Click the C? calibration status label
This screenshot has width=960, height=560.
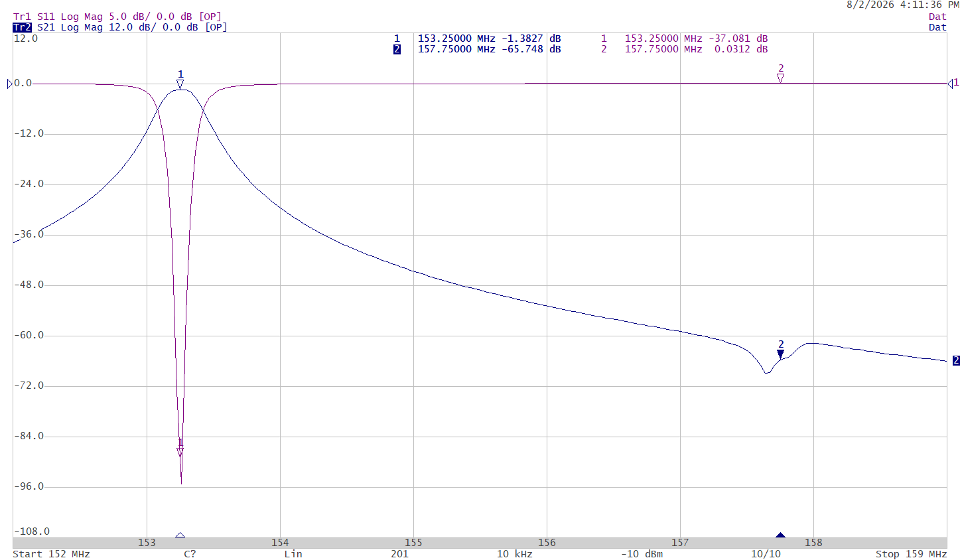pyautogui.click(x=190, y=554)
